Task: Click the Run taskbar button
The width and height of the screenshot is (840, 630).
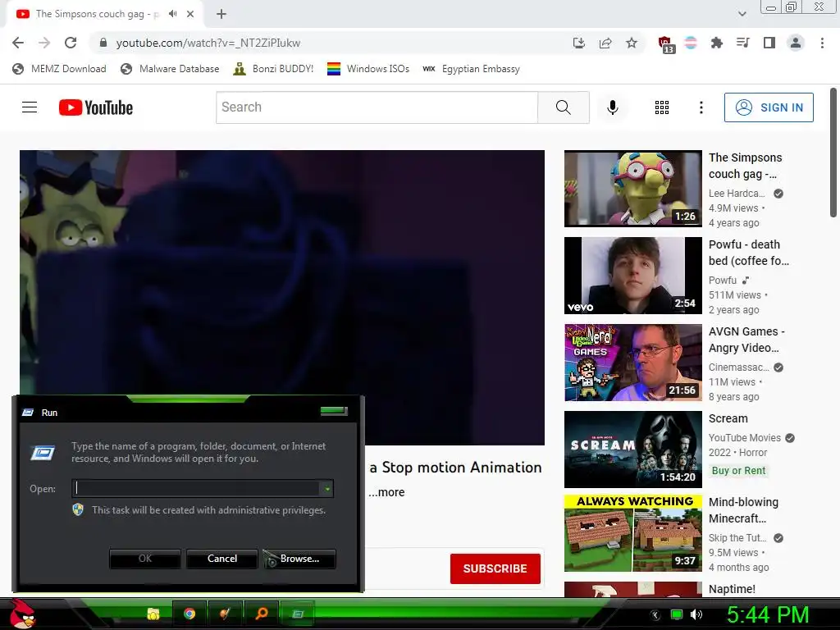Action: [298, 614]
